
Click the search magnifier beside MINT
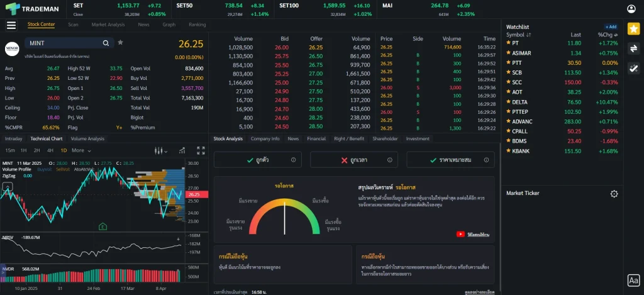point(106,43)
